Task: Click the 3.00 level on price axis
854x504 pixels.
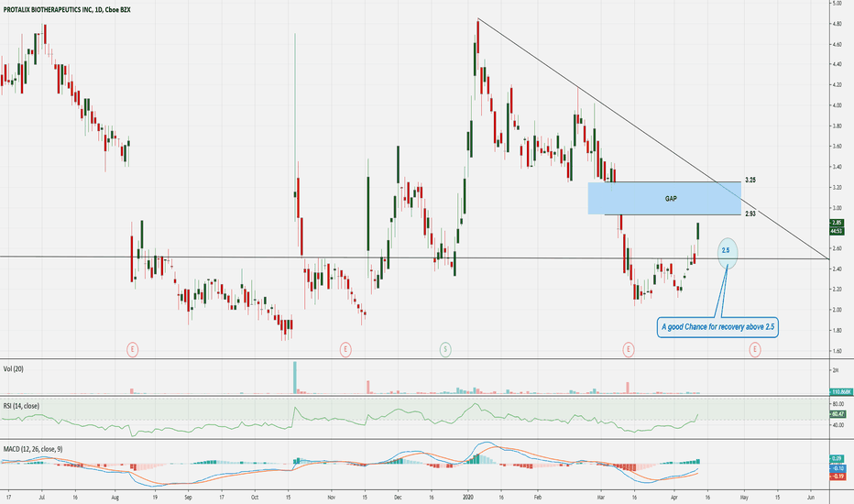Action: point(837,208)
